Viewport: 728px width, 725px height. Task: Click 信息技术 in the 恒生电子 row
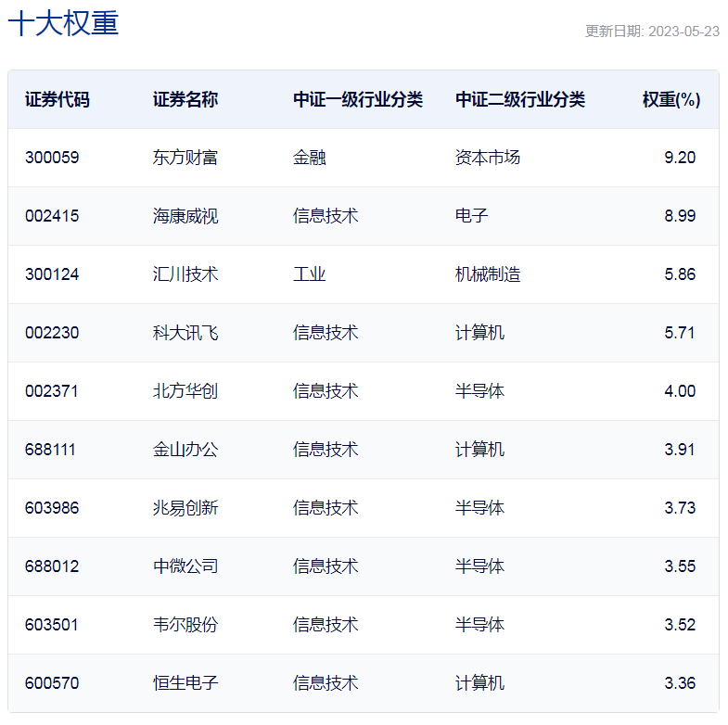326,683
